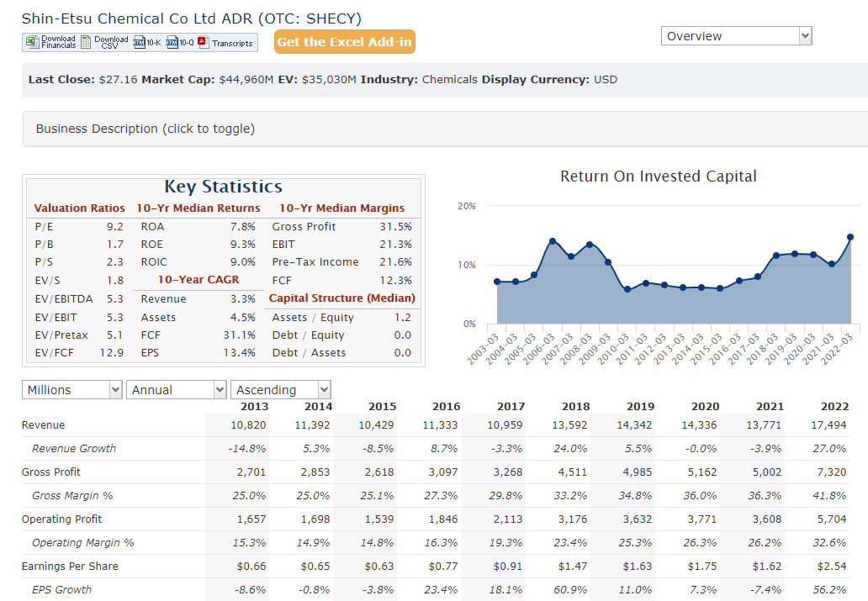Open the 10-K HTML filing icon
This screenshot has height=601, width=868.
[x=140, y=43]
